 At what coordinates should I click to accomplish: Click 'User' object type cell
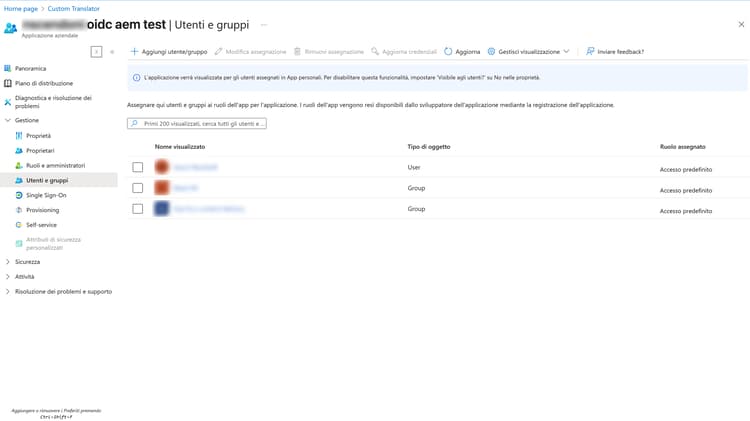click(x=414, y=167)
